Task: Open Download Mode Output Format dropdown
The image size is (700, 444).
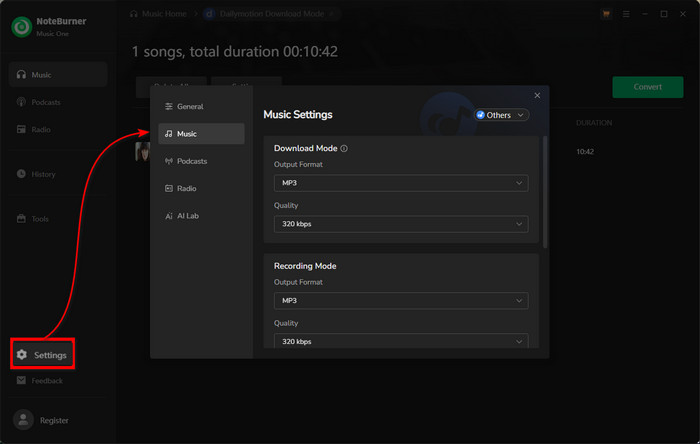Action: [401, 183]
